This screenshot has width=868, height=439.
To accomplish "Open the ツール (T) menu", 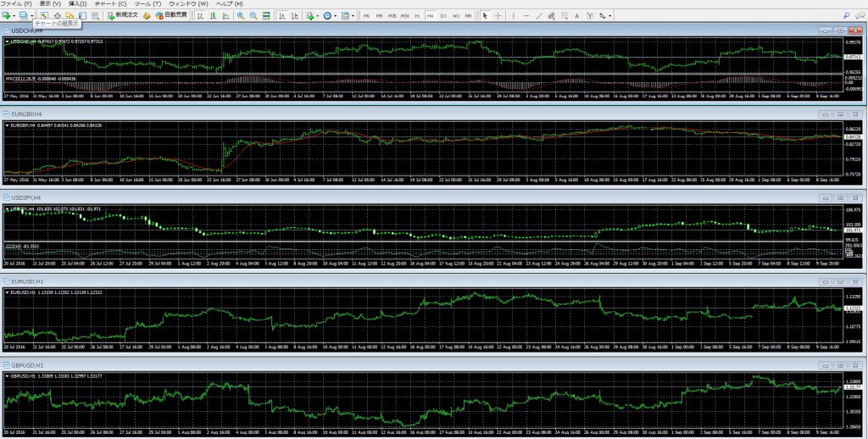I will tap(147, 3).
